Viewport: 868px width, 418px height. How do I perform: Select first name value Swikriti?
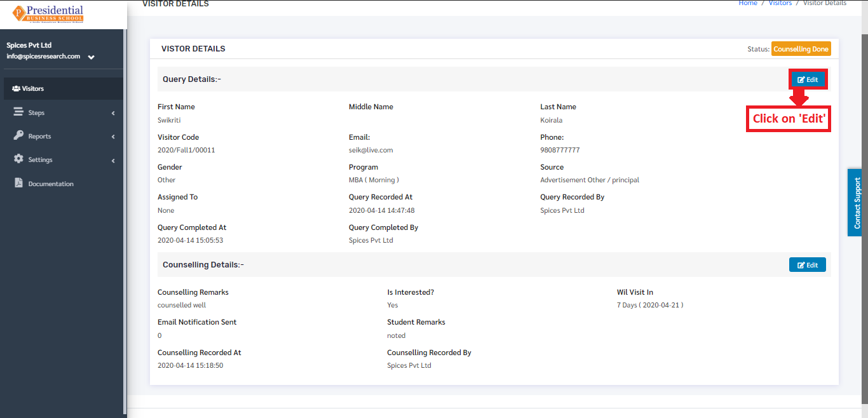(170, 120)
